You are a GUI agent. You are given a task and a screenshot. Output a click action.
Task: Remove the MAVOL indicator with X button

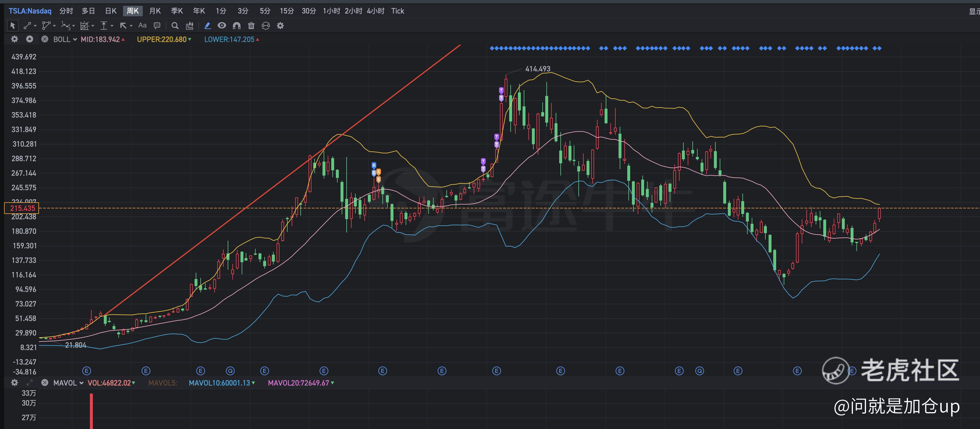click(44, 382)
